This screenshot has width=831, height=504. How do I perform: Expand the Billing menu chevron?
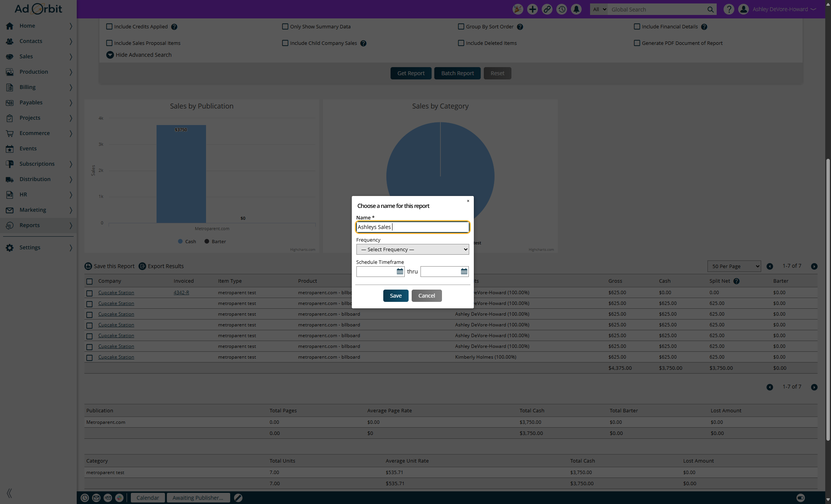pos(71,87)
